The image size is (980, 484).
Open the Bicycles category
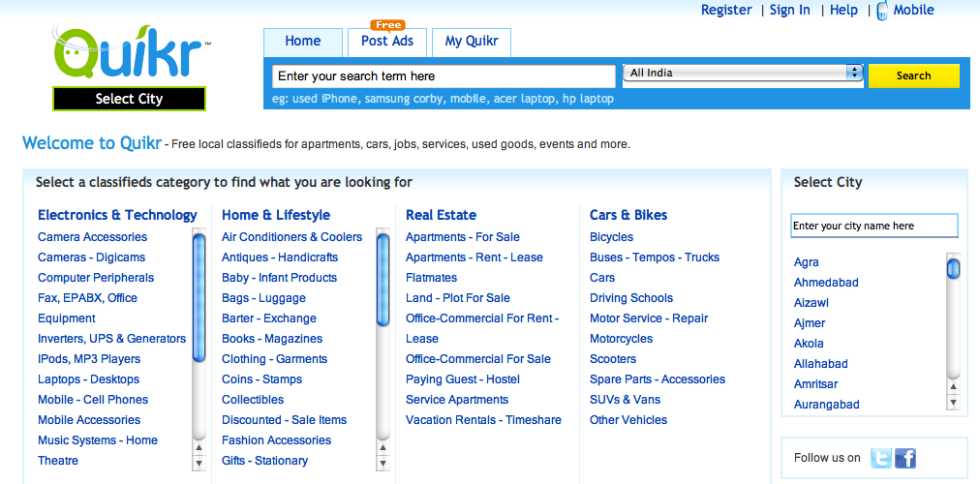(611, 237)
